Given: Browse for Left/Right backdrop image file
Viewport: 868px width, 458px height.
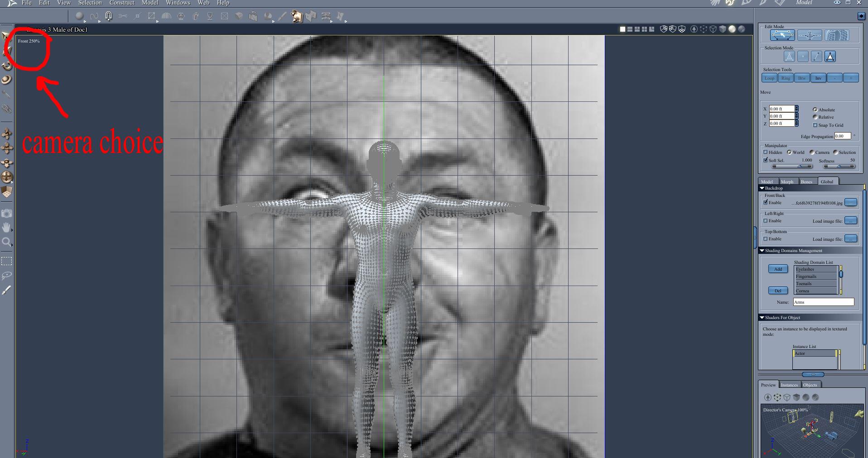Looking at the screenshot, I should pyautogui.click(x=851, y=220).
